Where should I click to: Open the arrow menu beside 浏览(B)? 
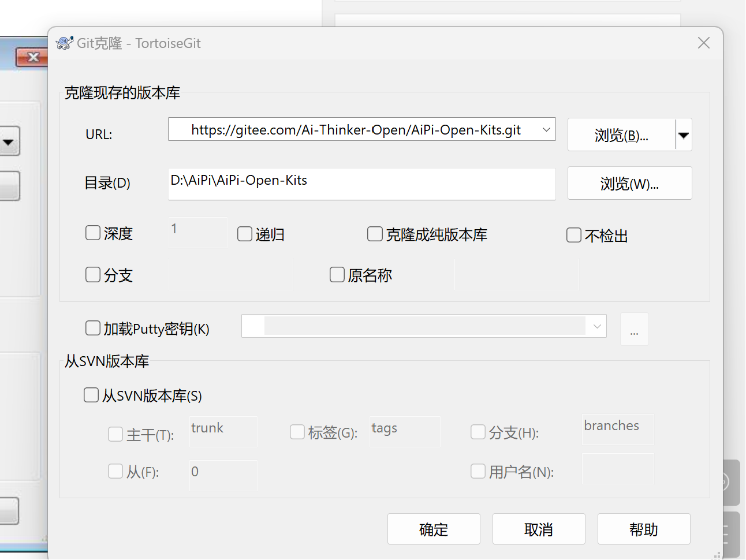tap(684, 135)
